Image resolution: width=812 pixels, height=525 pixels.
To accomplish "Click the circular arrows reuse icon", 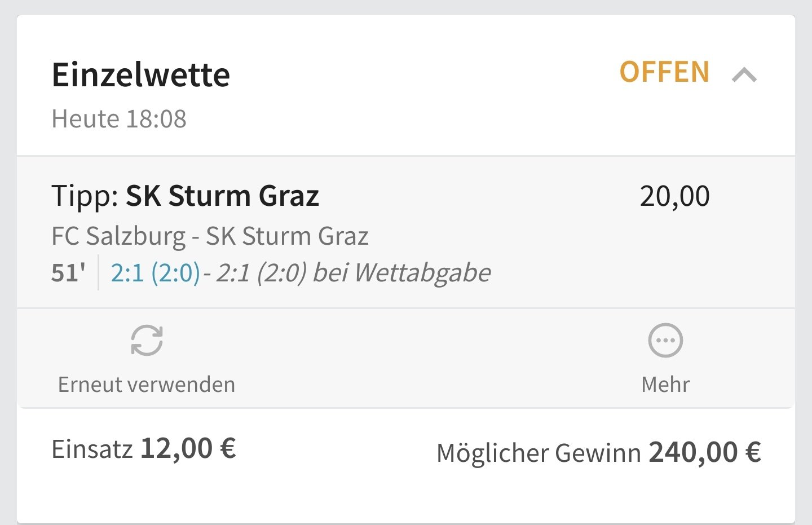I will (147, 341).
